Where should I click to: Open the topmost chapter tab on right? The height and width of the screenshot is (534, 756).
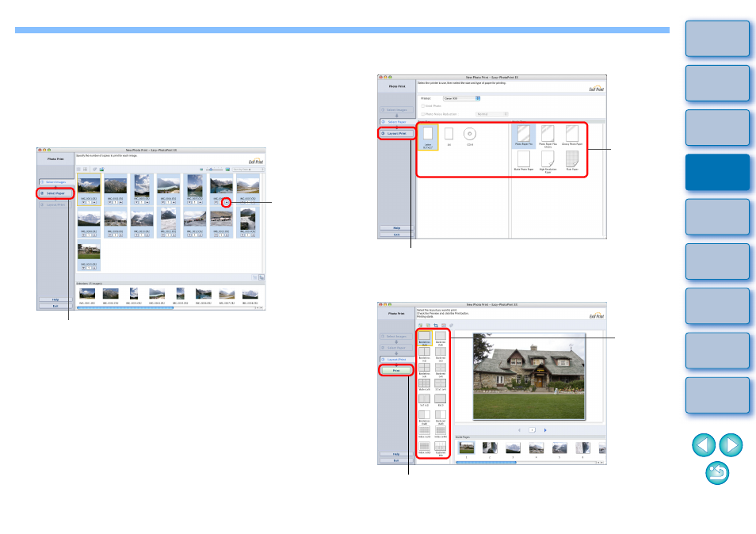(717, 39)
